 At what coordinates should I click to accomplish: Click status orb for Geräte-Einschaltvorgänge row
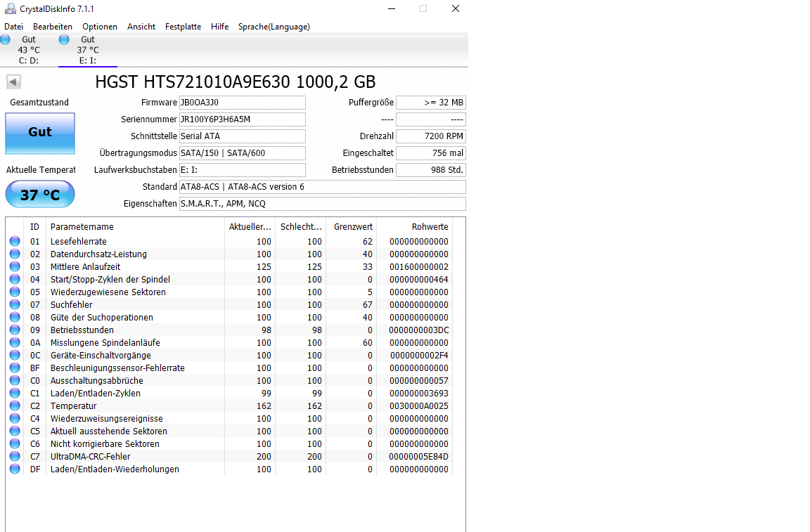pos(15,356)
